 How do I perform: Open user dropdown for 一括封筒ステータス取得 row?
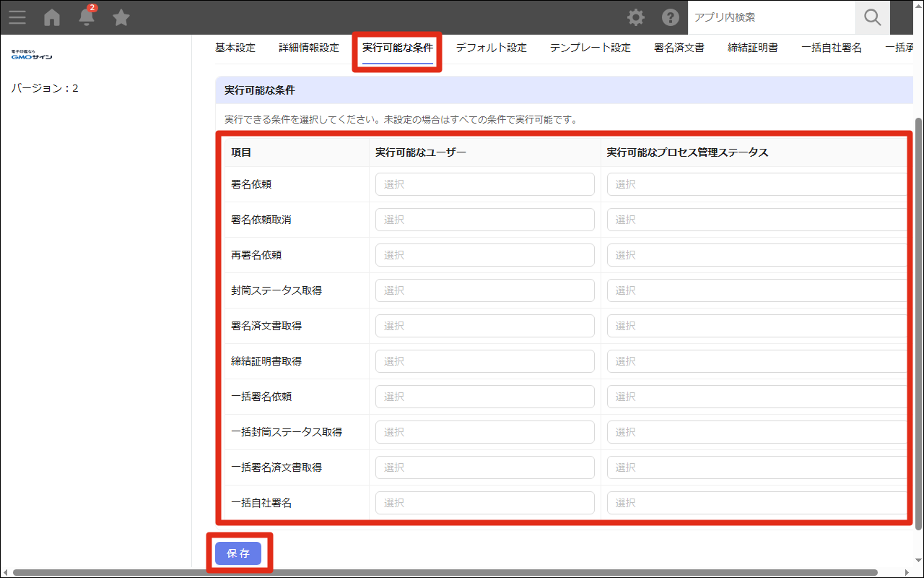click(x=485, y=432)
